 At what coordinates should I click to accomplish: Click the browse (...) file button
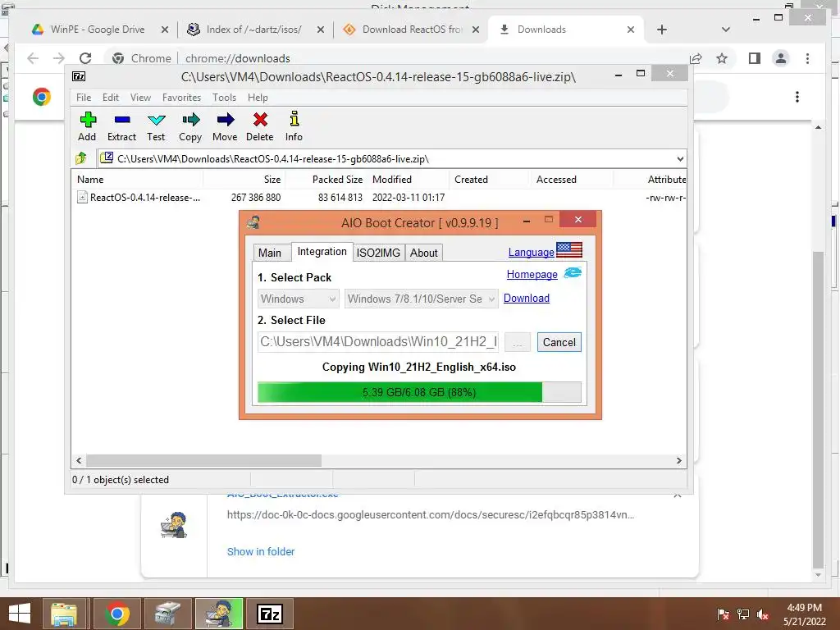[x=518, y=342]
